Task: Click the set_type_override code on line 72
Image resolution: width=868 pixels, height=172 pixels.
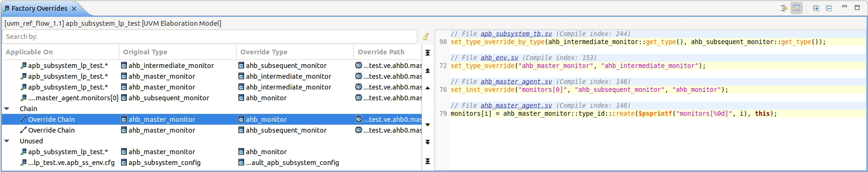Action: coord(578,66)
